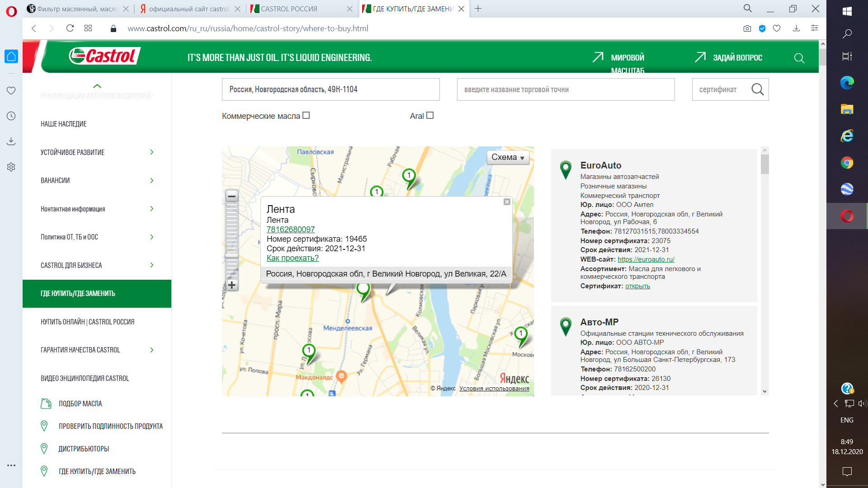Expand ГАРАНТИЯ КАЧЕСТВА CASTROL chevron
The width and height of the screenshot is (868, 488).
[152, 350]
